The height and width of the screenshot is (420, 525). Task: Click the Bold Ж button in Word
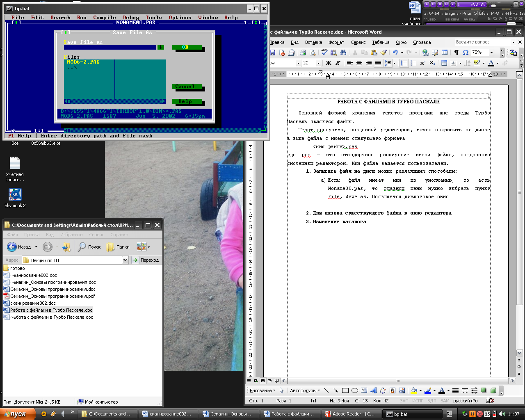328,63
